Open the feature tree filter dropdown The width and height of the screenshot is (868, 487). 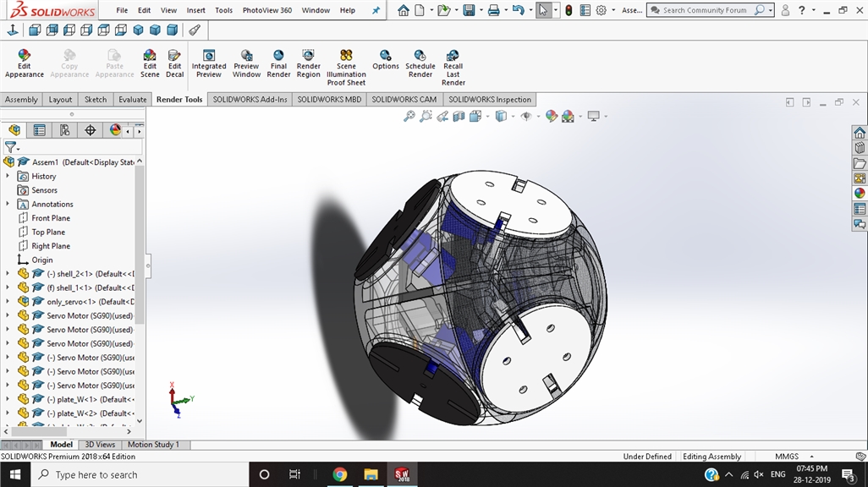[x=12, y=147]
